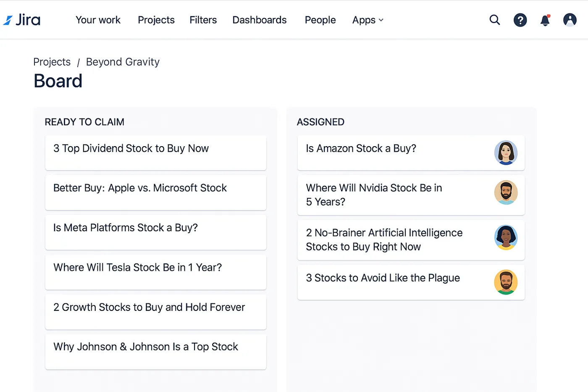Click the Jira logo
The width and height of the screenshot is (588, 392).
22,20
